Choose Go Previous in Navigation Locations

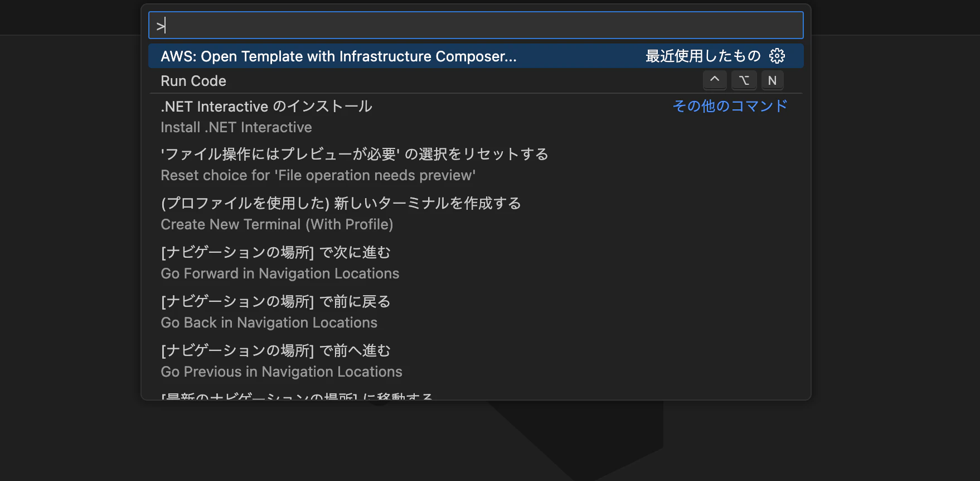point(476,362)
